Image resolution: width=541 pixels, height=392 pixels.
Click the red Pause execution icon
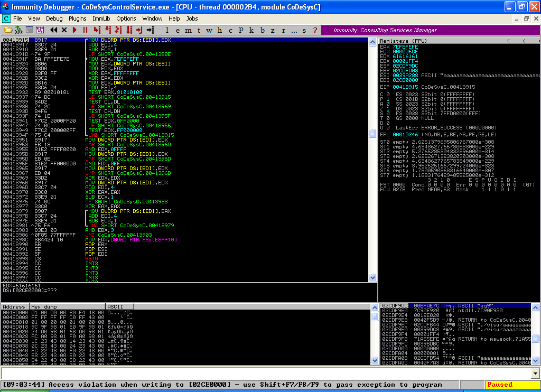[x=85, y=30]
